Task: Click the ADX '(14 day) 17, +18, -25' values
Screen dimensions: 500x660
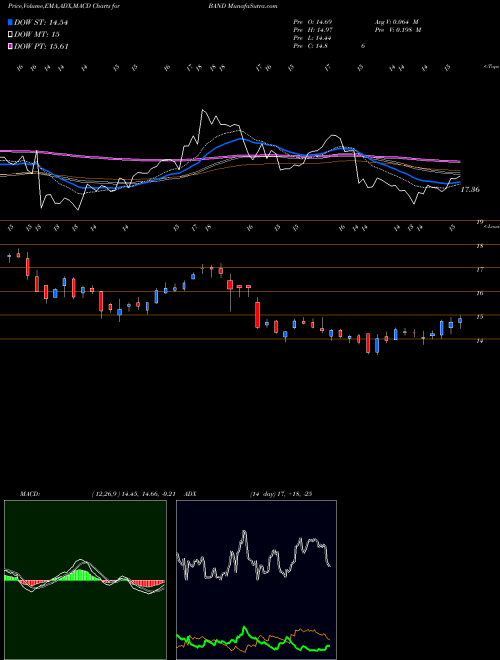Action: click(x=281, y=494)
